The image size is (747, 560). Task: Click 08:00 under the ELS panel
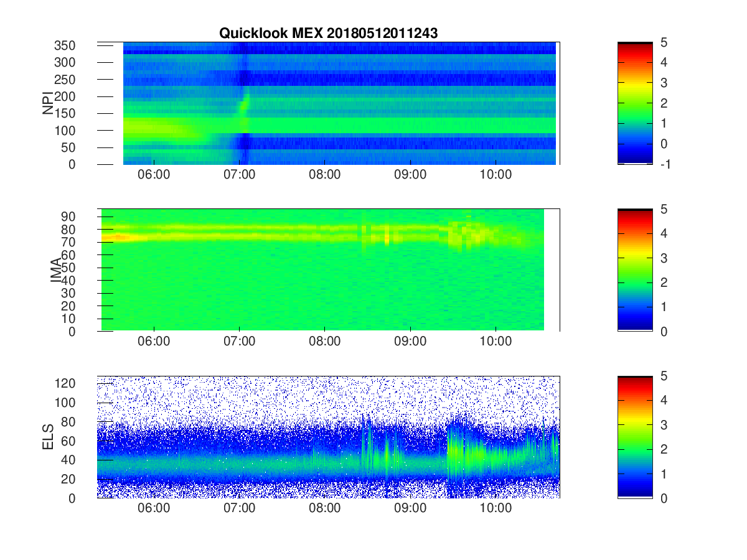(325, 508)
